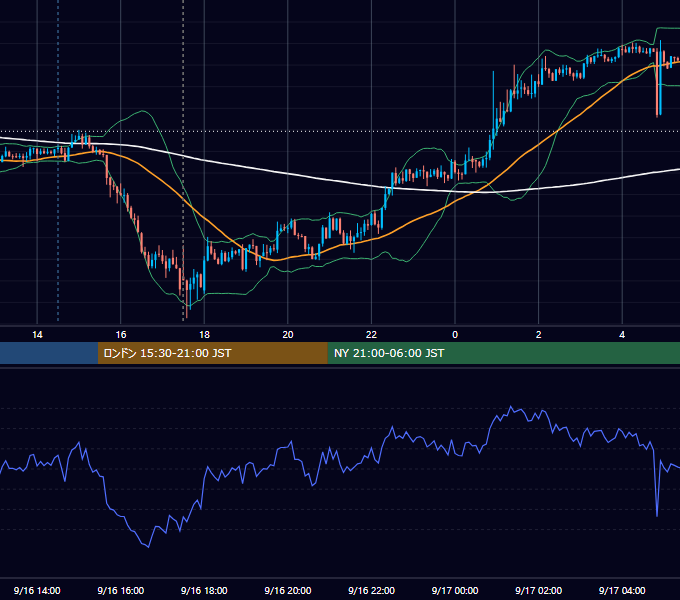Click the 4 hour label on price chart axis
The width and height of the screenshot is (680, 600).
point(622,335)
